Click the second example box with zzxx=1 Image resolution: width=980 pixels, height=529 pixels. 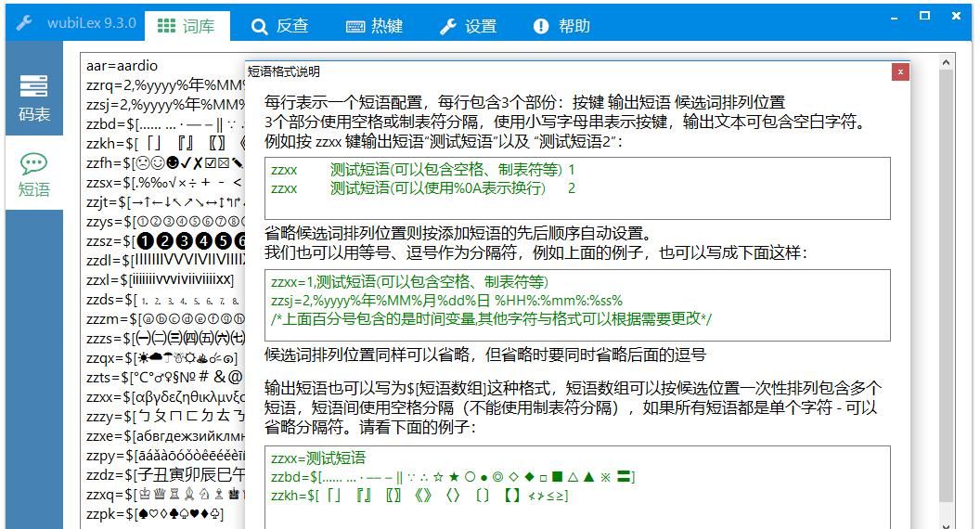[577, 305]
